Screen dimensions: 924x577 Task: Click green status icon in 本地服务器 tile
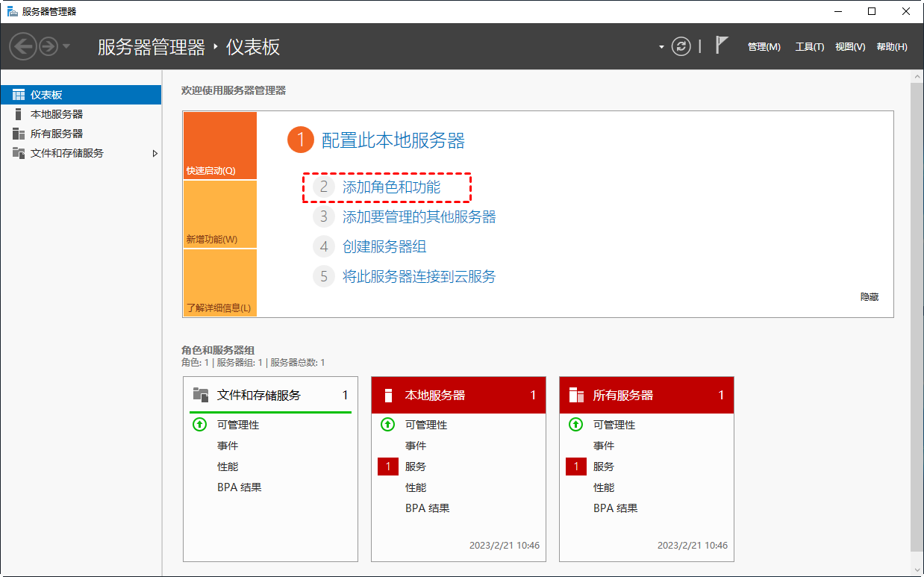387,425
